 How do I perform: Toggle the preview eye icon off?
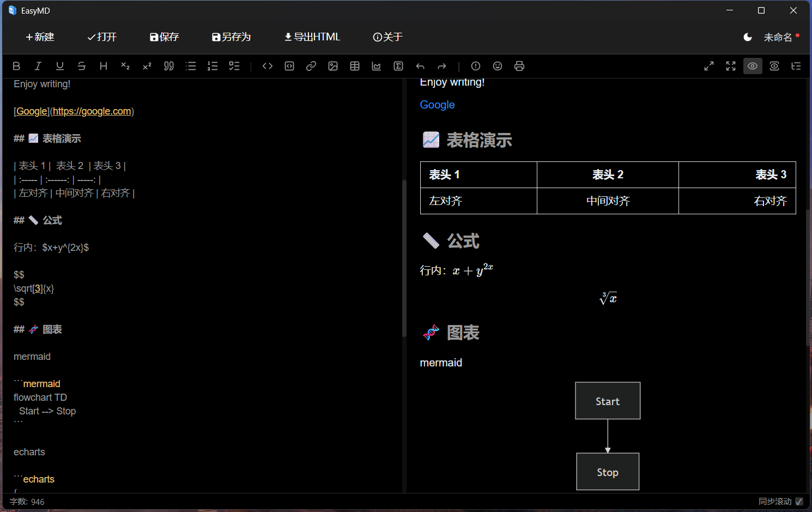click(x=753, y=66)
